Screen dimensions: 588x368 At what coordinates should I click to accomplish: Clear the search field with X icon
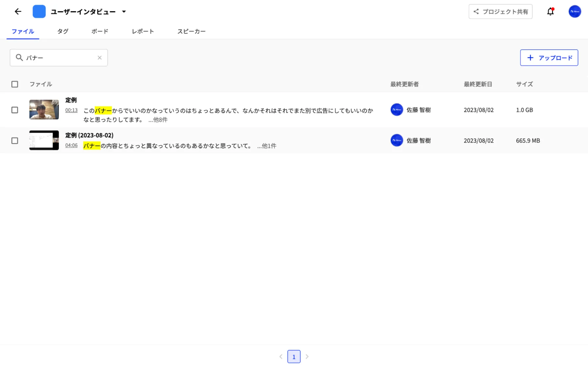(x=100, y=58)
